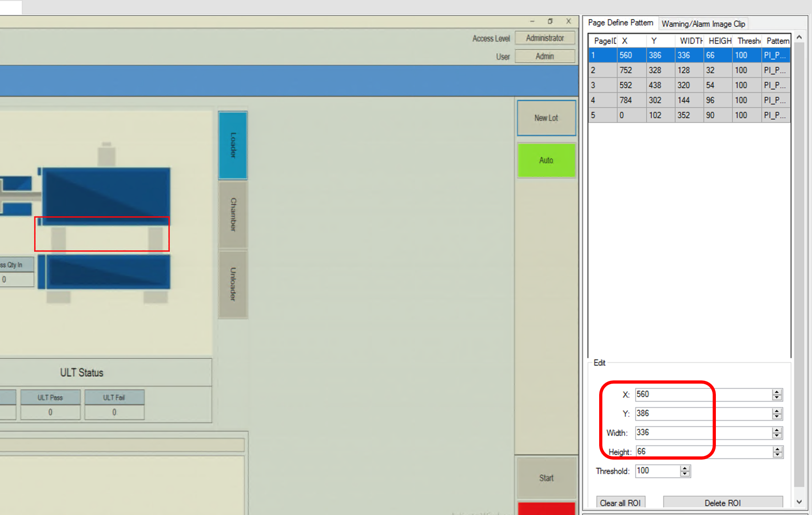Select the vertical Loader tab
This screenshot has width=812, height=515.
point(233,145)
